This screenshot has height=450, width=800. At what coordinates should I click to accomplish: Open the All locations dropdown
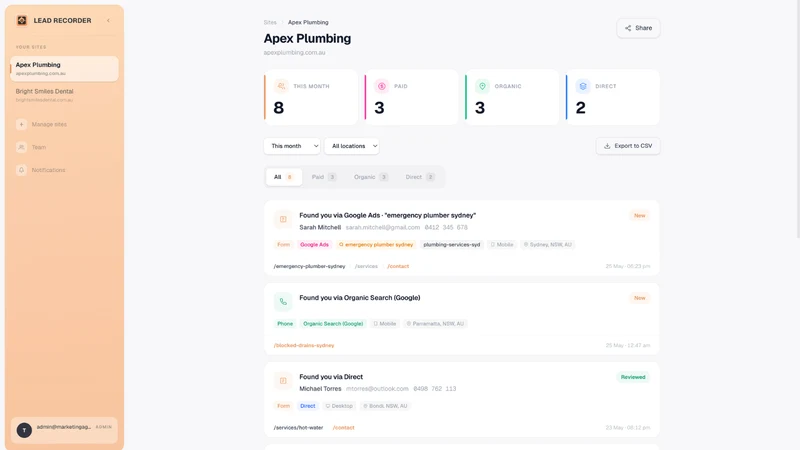pyautogui.click(x=352, y=146)
